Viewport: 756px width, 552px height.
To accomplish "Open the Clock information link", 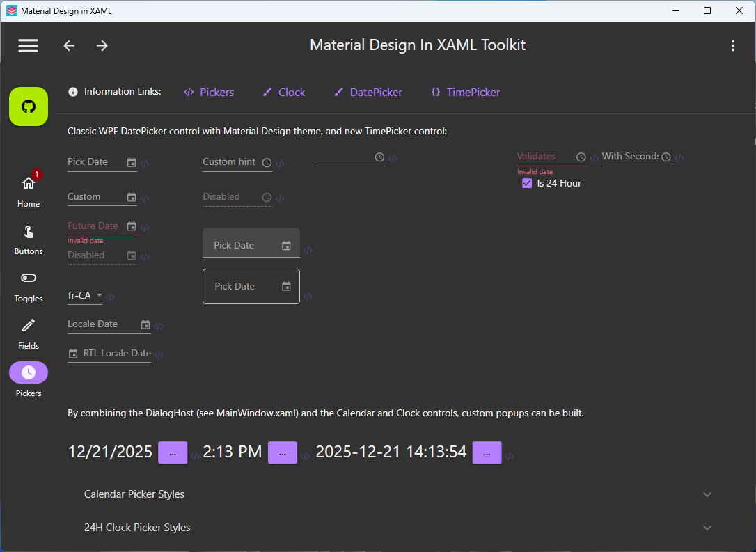I will point(283,92).
